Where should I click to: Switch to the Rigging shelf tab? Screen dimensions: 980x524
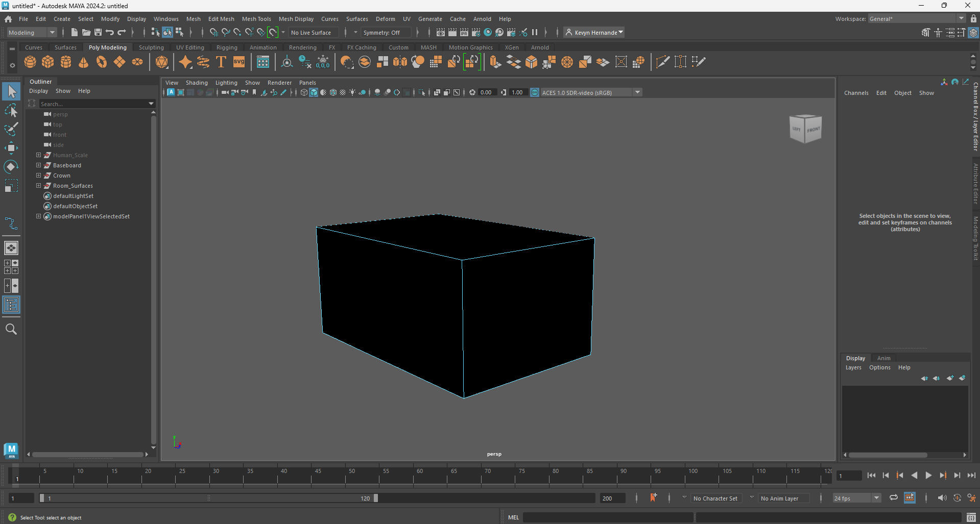click(227, 47)
